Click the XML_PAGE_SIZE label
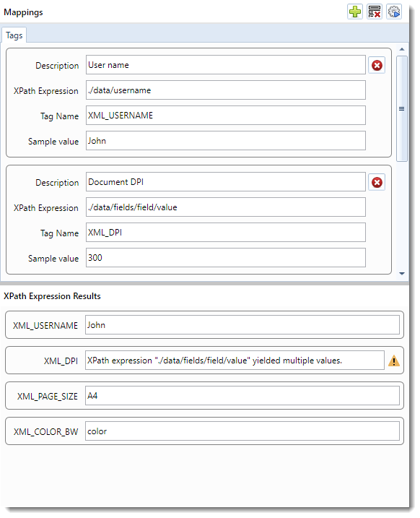 48,396
